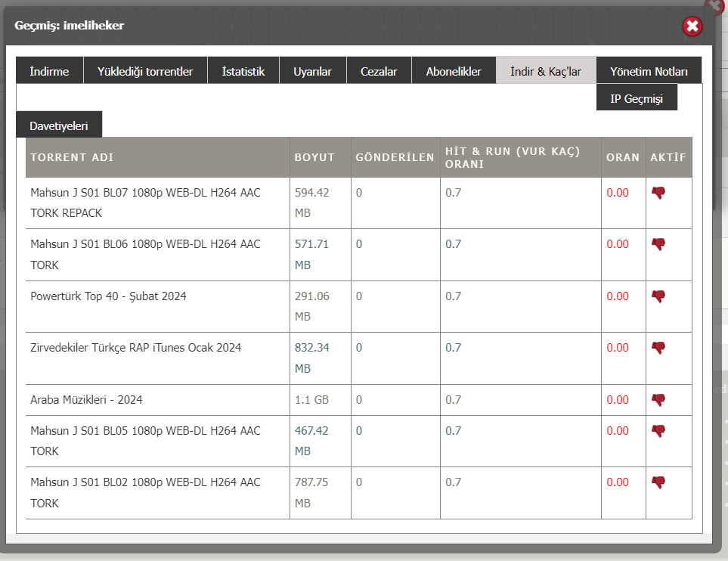Open Araba Müzikleri - 2024 torrent entry
The height and width of the screenshot is (561, 728).
click(86, 399)
